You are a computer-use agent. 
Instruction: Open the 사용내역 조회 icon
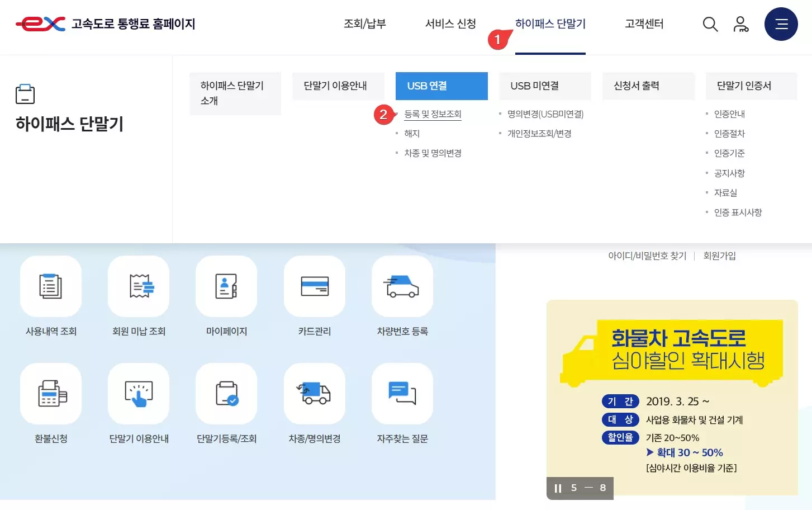pyautogui.click(x=51, y=286)
